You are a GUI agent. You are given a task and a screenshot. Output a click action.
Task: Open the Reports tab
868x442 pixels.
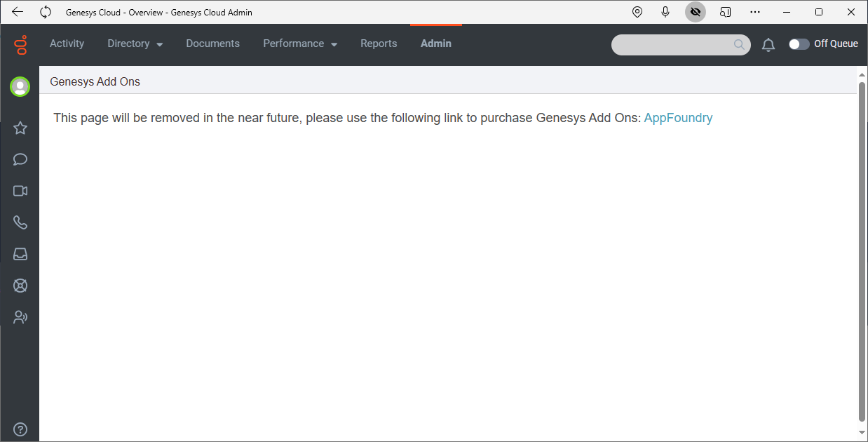coord(379,43)
